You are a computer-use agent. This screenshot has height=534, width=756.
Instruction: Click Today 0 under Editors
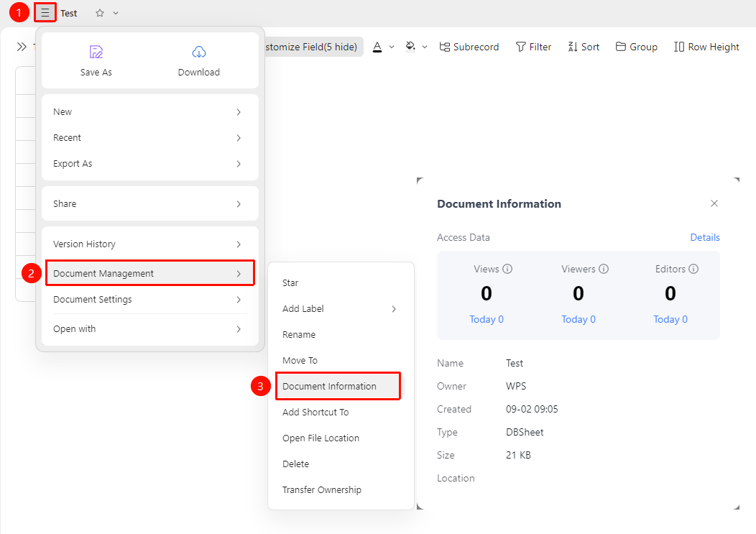tap(670, 319)
